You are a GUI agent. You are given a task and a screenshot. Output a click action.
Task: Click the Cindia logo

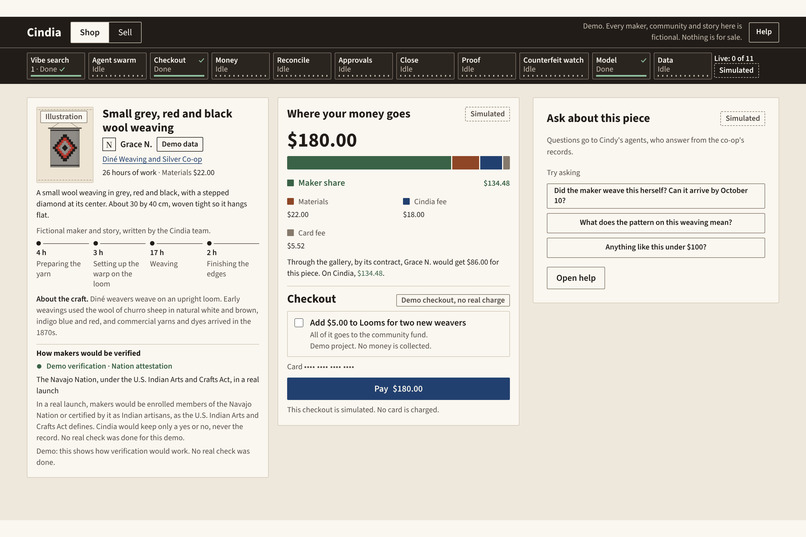[44, 32]
